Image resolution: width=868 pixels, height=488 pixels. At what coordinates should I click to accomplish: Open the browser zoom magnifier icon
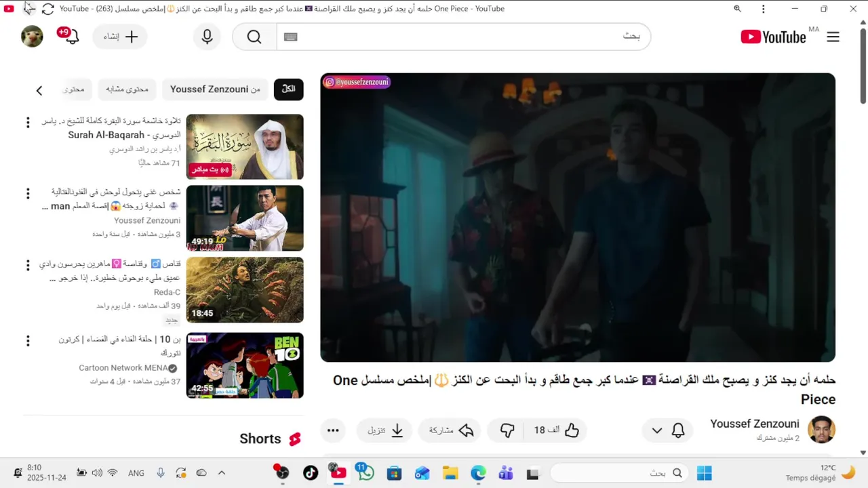(x=737, y=9)
